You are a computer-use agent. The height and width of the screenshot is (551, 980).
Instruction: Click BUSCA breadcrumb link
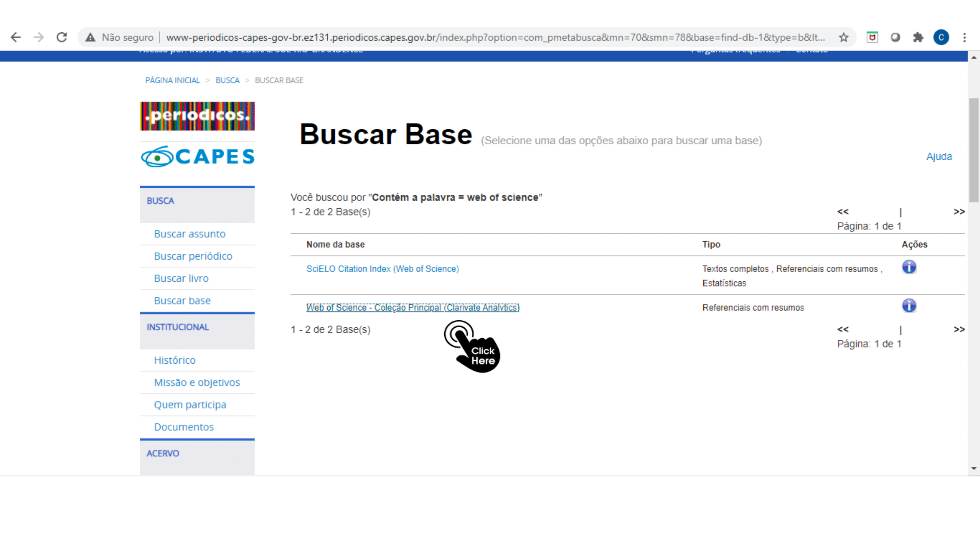point(227,80)
